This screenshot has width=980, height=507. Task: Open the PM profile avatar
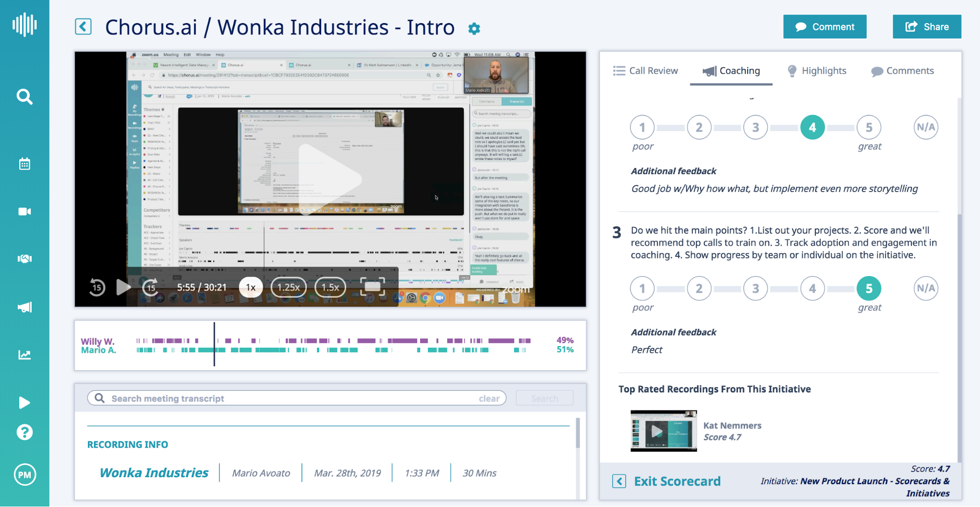25,475
